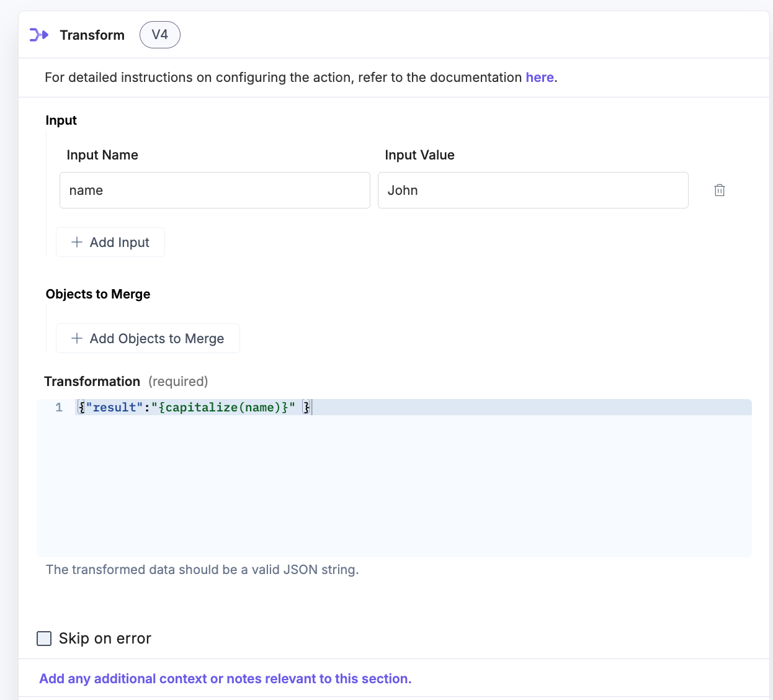Click line number 1 in the editor gutter
Image resolution: width=773 pixels, height=700 pixels.
point(59,408)
